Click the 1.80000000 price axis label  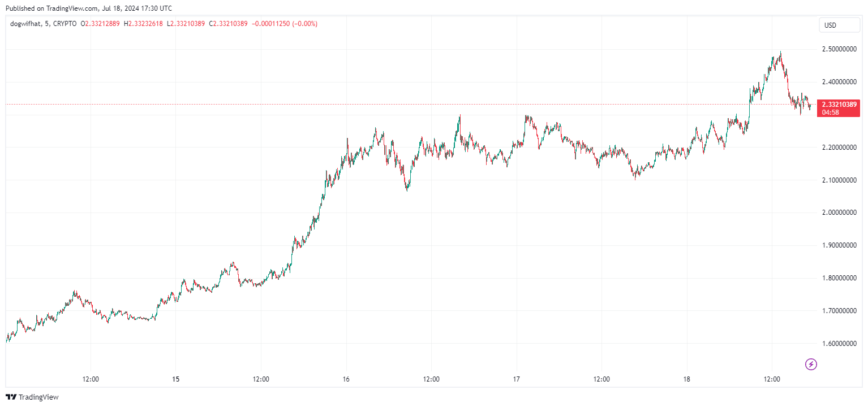coord(840,278)
